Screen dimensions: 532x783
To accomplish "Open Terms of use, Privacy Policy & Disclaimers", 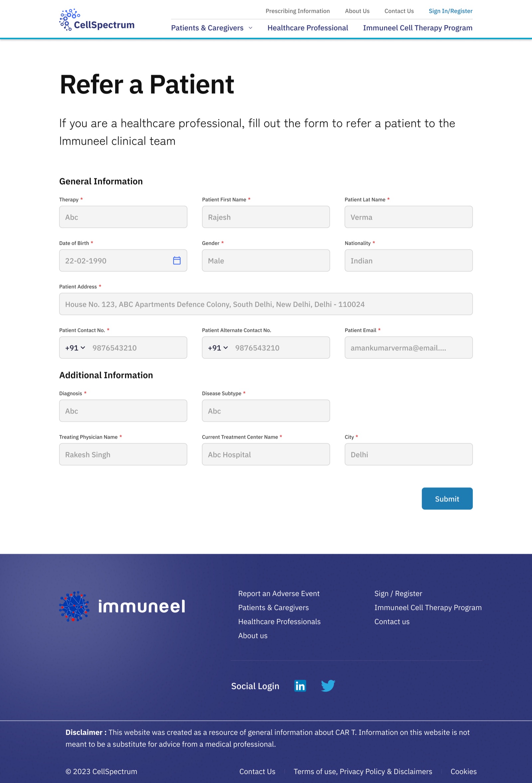I will [362, 772].
